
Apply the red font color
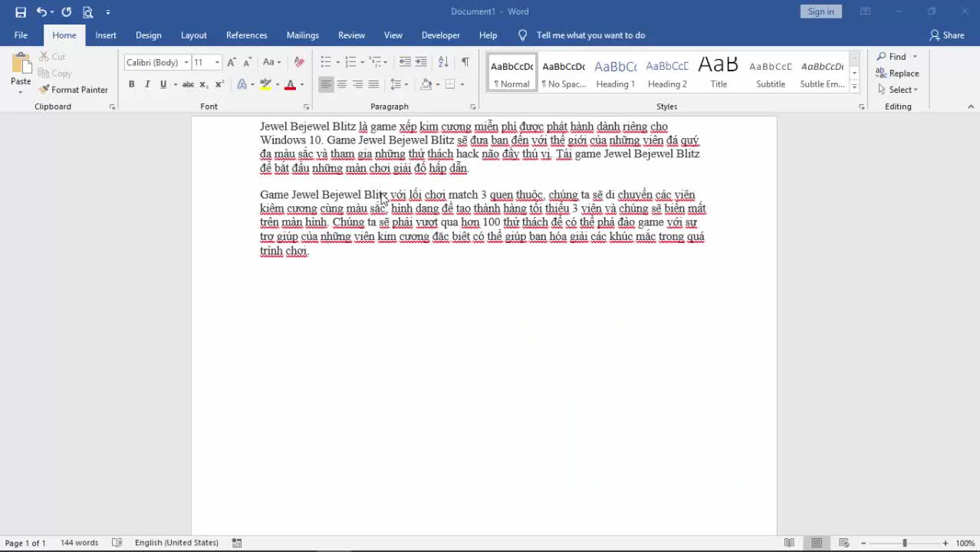pos(290,84)
